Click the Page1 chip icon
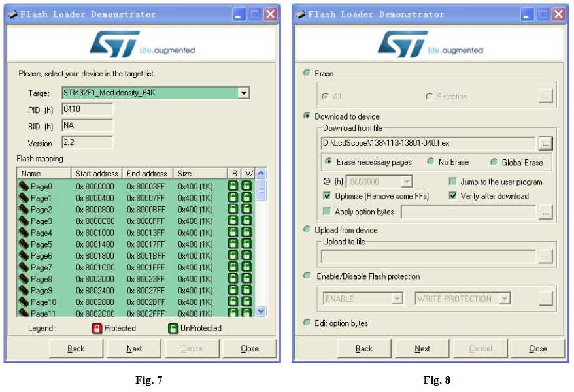 click(24, 198)
